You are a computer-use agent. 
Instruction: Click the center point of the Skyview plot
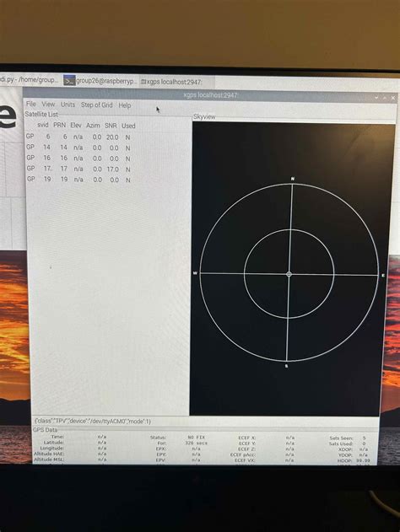(x=289, y=274)
